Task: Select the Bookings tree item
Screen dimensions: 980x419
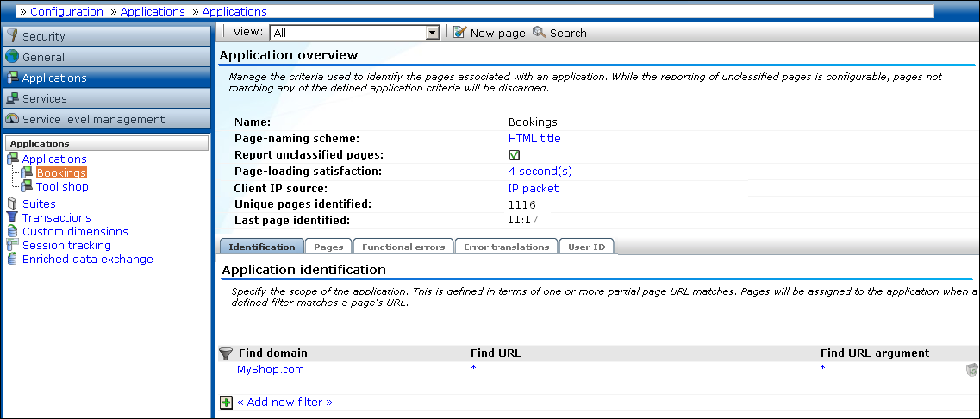Action: tap(61, 172)
